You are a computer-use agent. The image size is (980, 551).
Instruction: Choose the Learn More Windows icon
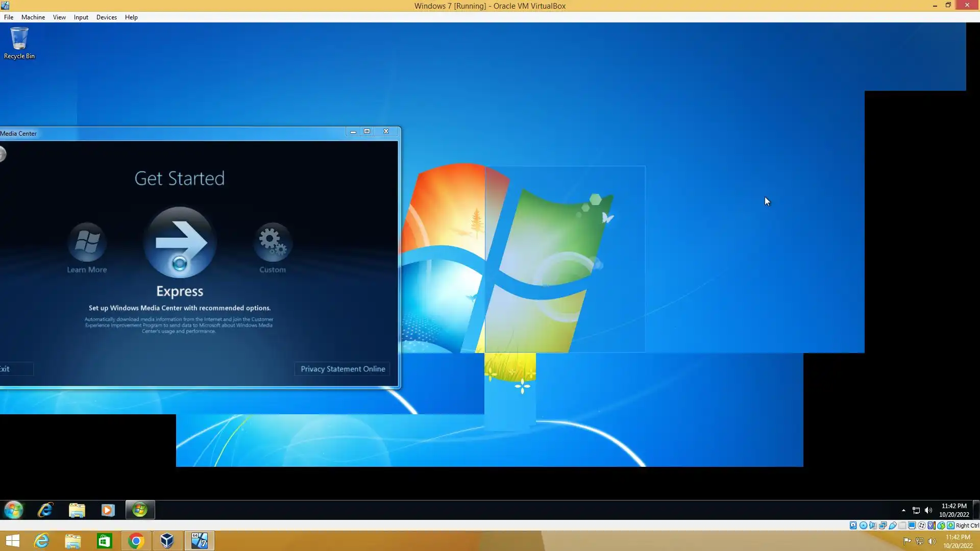[x=87, y=241]
